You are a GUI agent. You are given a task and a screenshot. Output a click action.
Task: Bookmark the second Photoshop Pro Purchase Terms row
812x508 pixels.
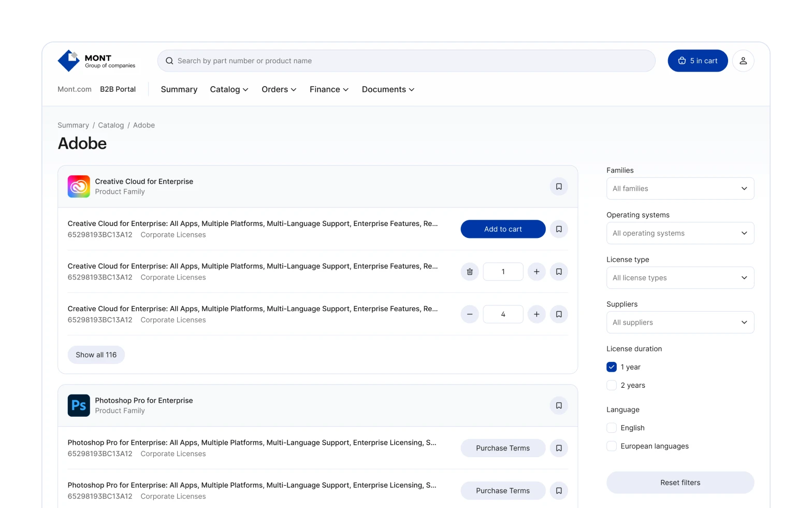(559, 490)
